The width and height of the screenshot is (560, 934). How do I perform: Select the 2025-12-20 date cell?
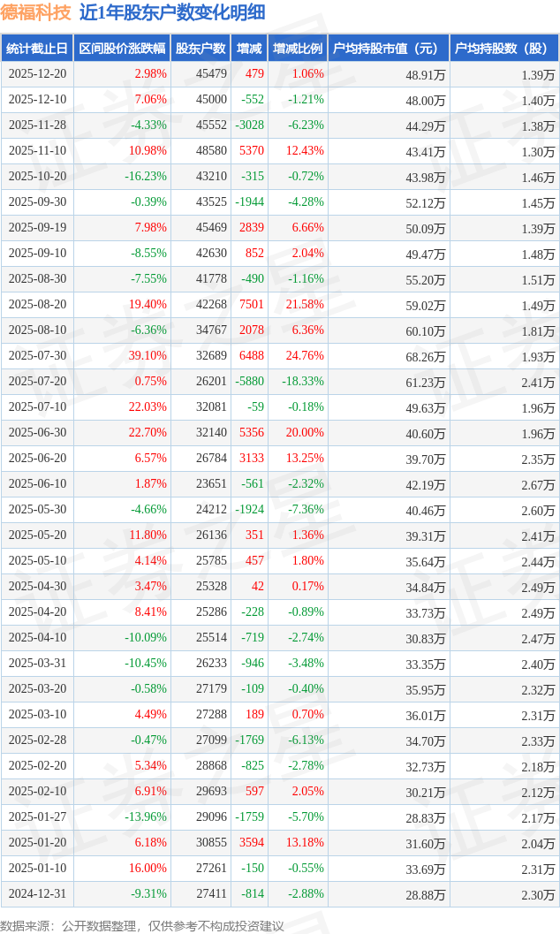tap(37, 74)
